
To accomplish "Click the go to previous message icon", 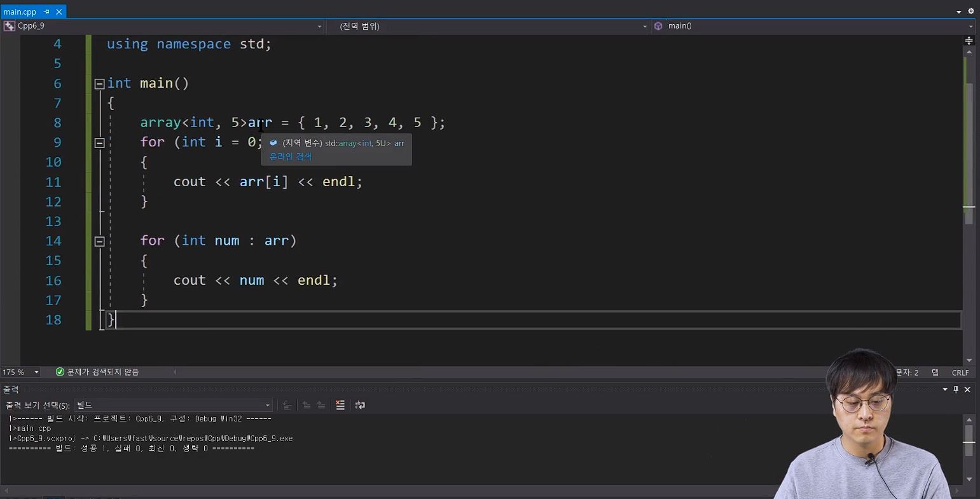I will pyautogui.click(x=307, y=405).
